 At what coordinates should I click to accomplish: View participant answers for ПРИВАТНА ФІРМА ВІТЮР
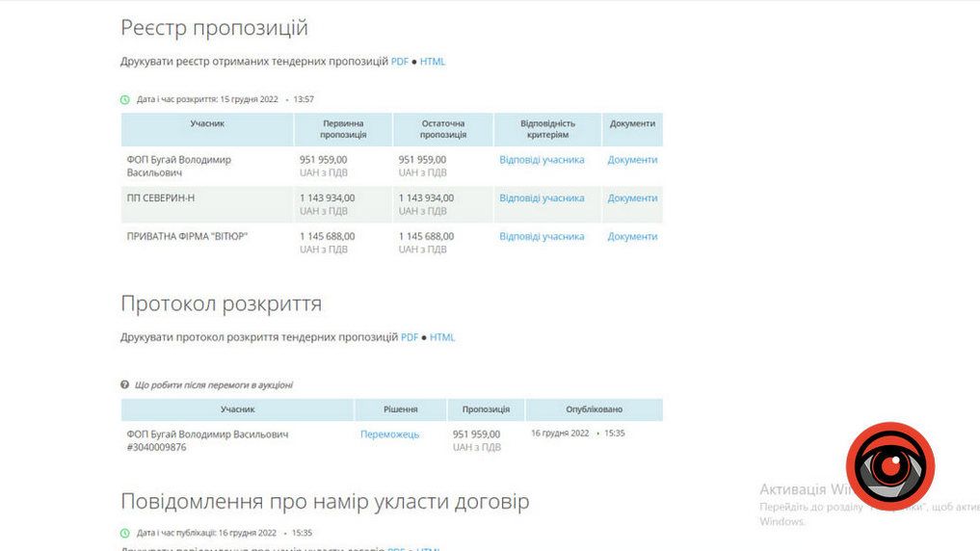pyautogui.click(x=542, y=236)
